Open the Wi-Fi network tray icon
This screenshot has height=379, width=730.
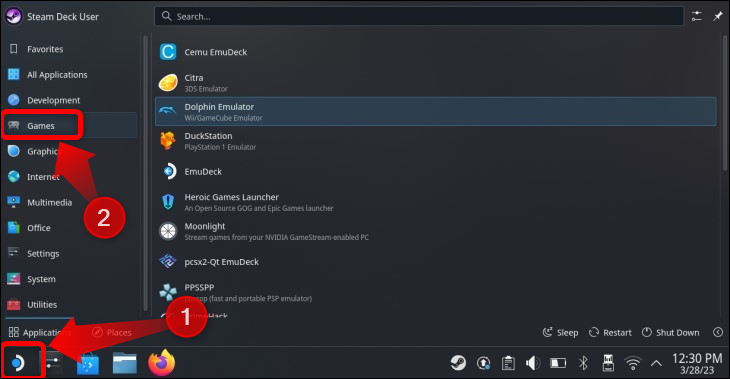pos(633,362)
